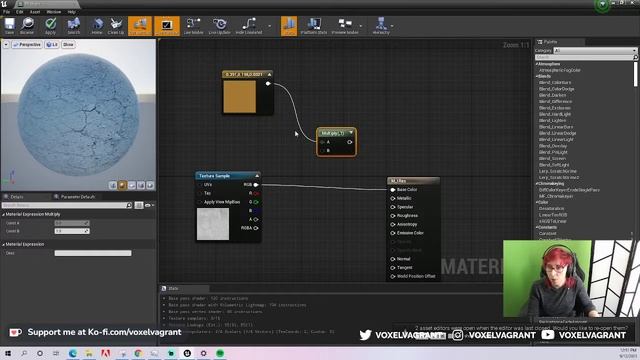Open the File menu

[7, 12]
